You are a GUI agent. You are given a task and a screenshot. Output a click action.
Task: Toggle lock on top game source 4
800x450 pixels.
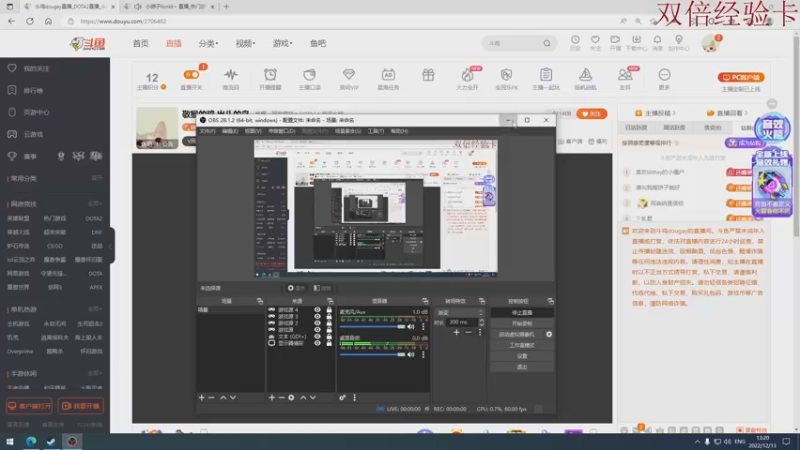pos(329,310)
